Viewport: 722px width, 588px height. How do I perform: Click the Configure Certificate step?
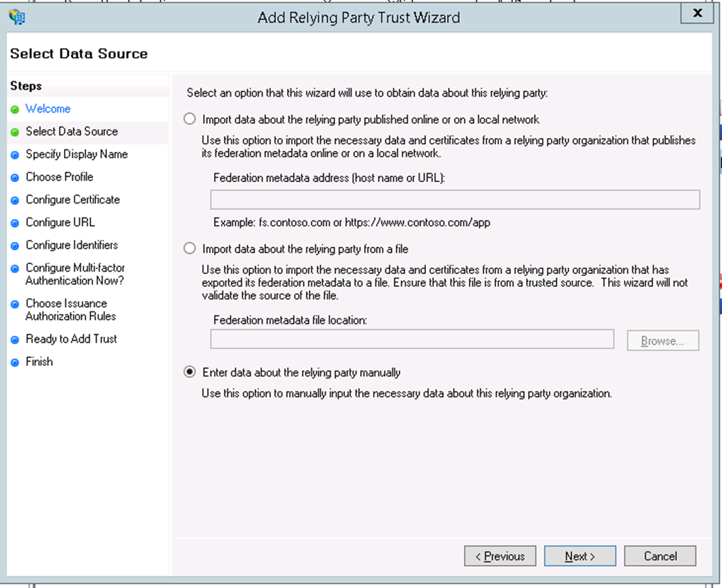72,199
